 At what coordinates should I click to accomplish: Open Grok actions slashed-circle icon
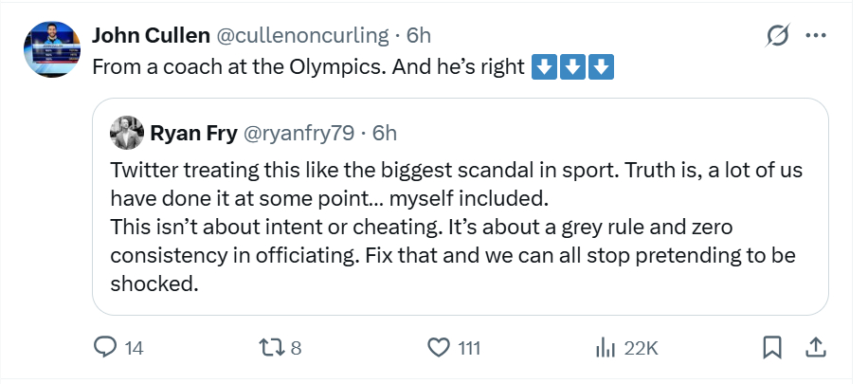777,36
